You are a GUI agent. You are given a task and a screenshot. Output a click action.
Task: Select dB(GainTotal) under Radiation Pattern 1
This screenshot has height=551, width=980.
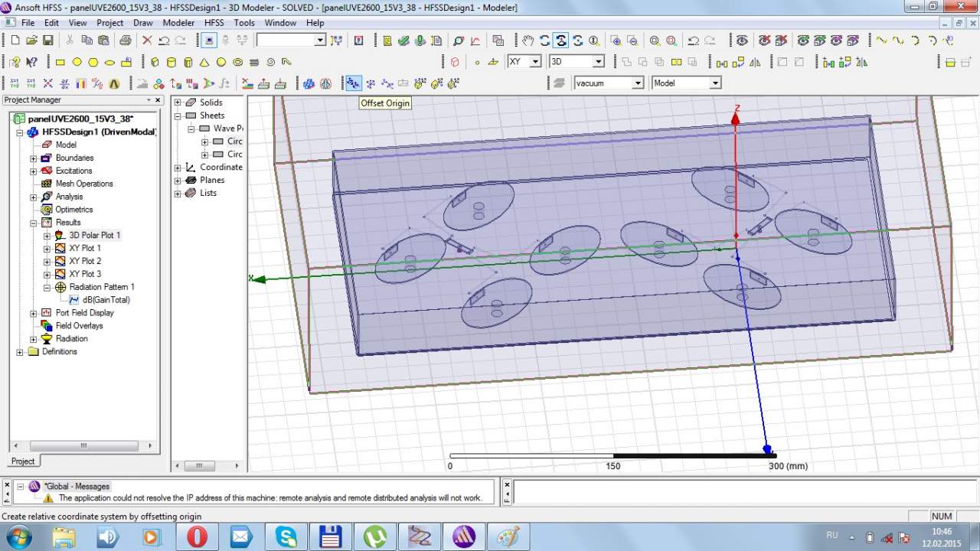[x=106, y=300]
